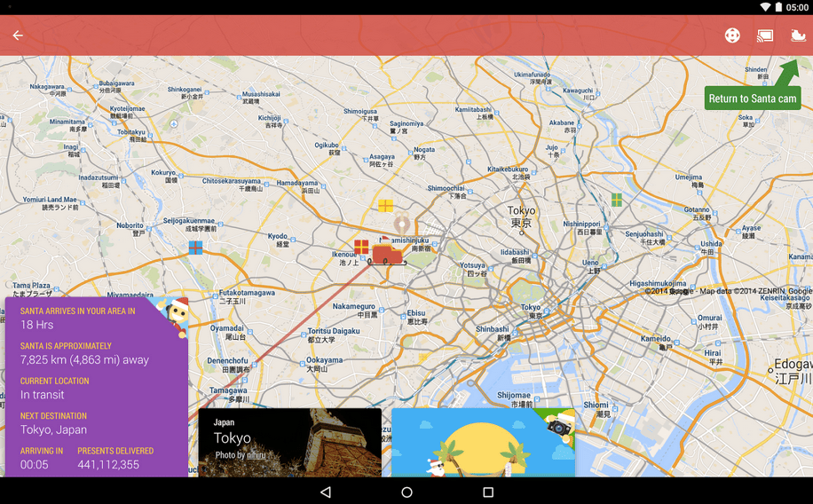Screen dimensions: 813x504
Task: Tap '18 Hrs' arrival time text
Action: coord(36,325)
